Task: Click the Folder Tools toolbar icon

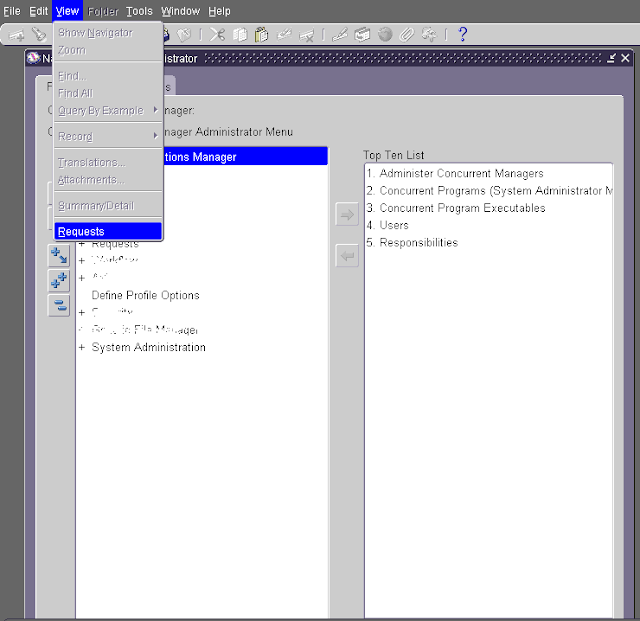Action: point(429,35)
